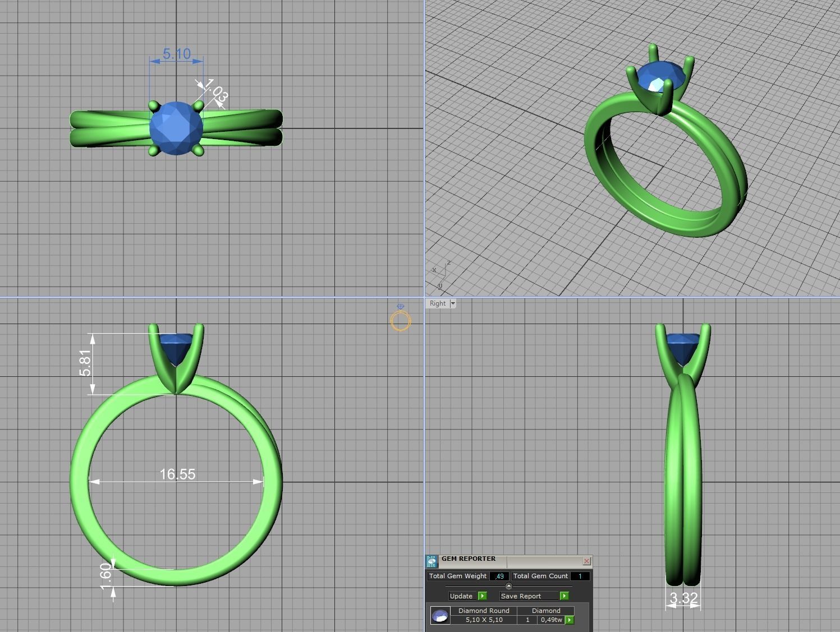Viewport: 840px width, 632px height.
Task: Click the gem quantity cell showing 1
Action: pos(527,620)
